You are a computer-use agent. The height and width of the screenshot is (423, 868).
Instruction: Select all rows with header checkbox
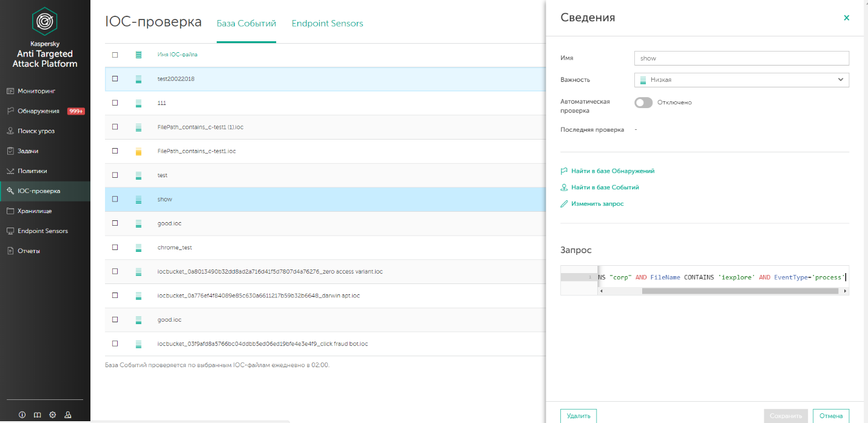point(115,55)
